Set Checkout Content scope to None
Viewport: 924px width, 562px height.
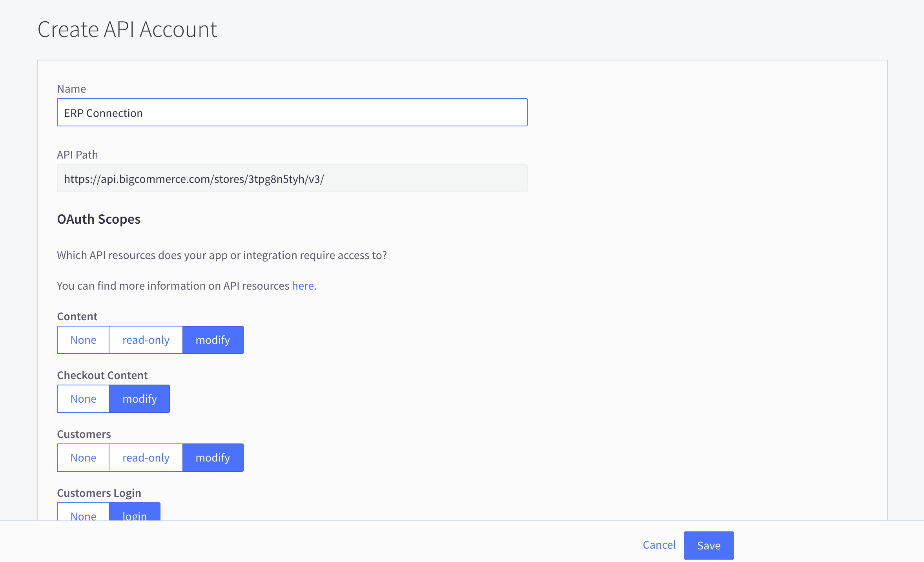click(83, 399)
